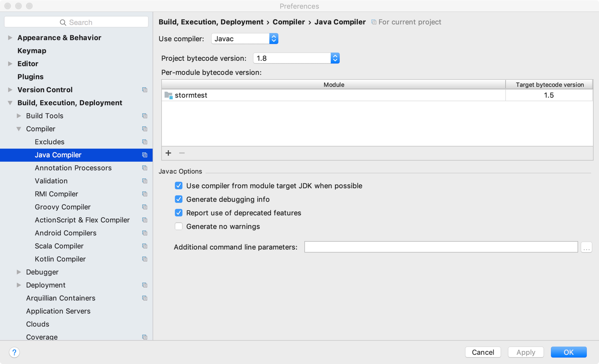
Task: Click the add module plus icon
Action: (168, 153)
